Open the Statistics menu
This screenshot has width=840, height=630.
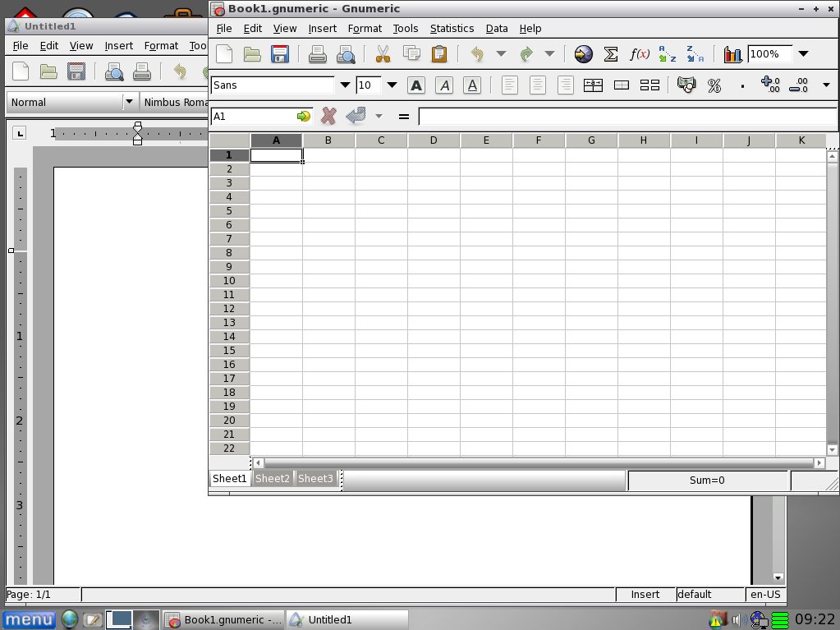(x=452, y=28)
